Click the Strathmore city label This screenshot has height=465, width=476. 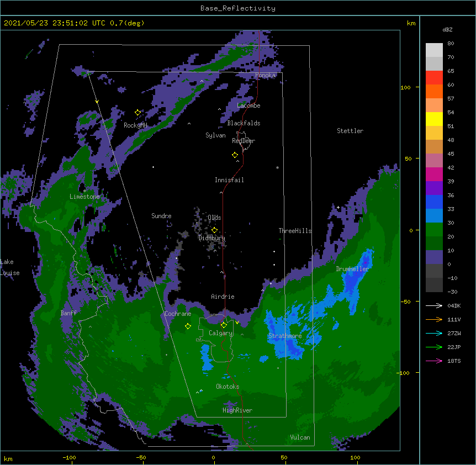click(x=285, y=336)
